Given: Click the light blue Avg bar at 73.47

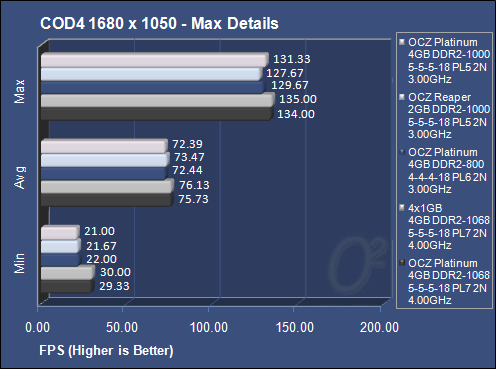Looking at the screenshot, I should tap(105, 160).
